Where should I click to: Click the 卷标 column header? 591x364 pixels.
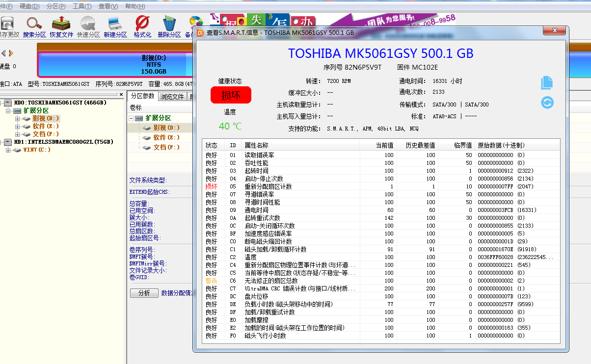click(136, 107)
